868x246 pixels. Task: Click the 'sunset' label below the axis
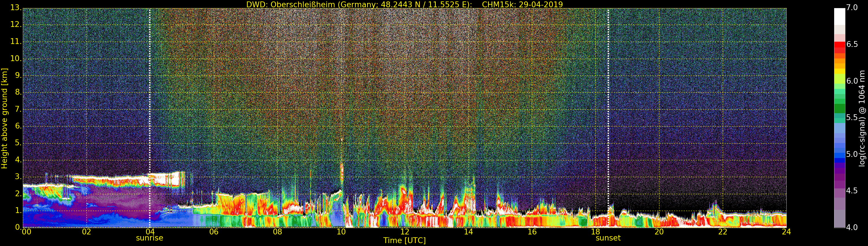(608, 238)
